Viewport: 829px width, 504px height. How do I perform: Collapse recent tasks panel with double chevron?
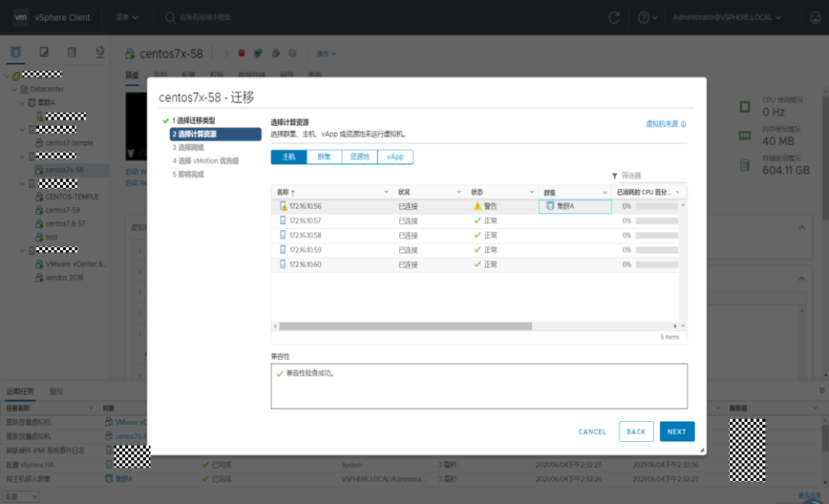[821, 390]
